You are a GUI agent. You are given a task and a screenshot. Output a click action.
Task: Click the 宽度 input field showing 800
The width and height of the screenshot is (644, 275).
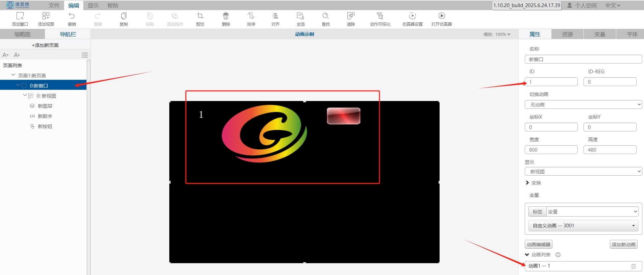point(551,150)
